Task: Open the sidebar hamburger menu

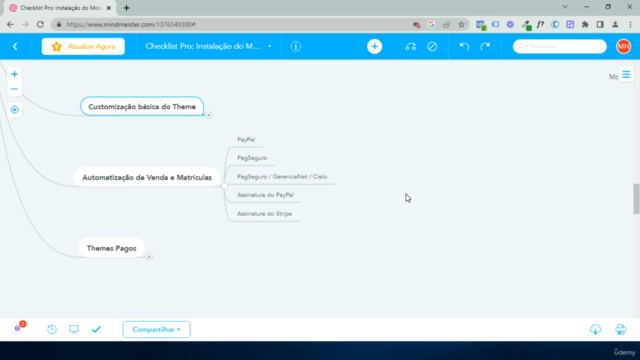Action: coord(626,75)
